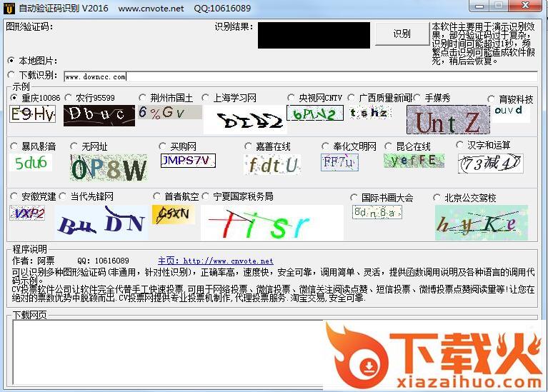Minimize the 自动验证码识别 window
548x392 pixels.
tap(479, 6)
